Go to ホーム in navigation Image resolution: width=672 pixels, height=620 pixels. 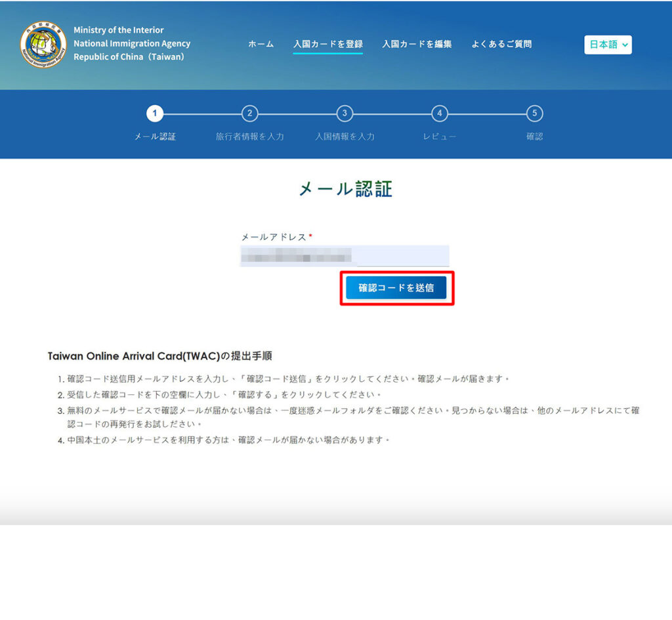261,44
